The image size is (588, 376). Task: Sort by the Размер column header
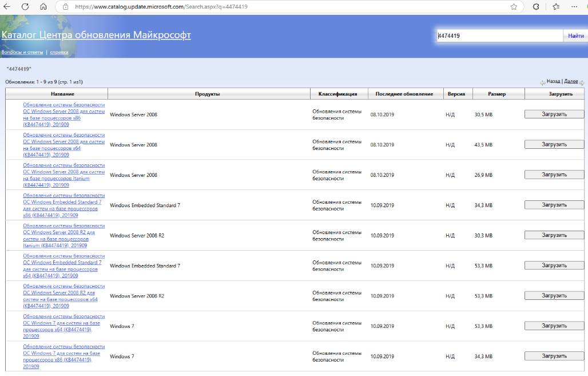pos(498,94)
